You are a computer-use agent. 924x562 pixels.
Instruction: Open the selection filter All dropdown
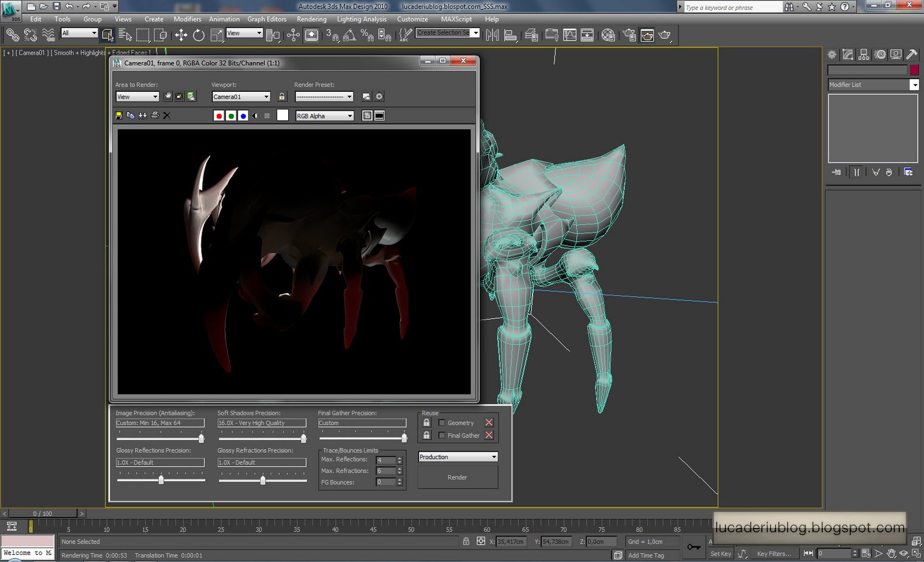click(x=79, y=33)
